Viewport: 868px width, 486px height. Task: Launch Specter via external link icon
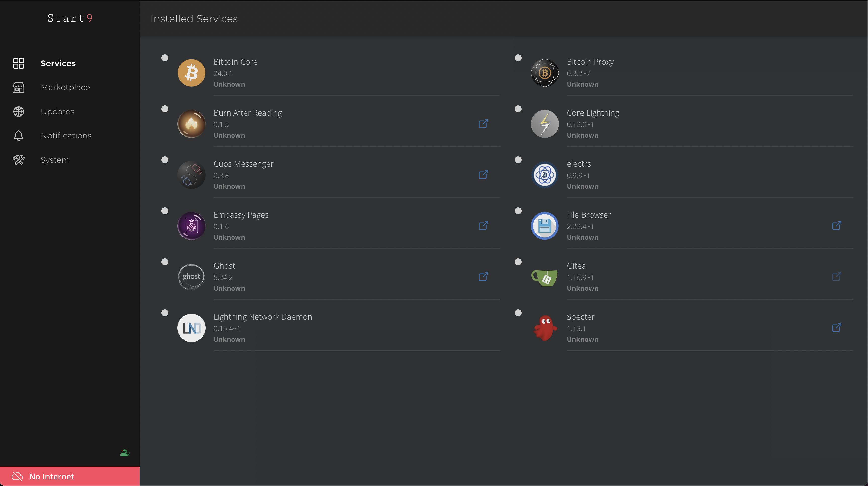(x=836, y=328)
